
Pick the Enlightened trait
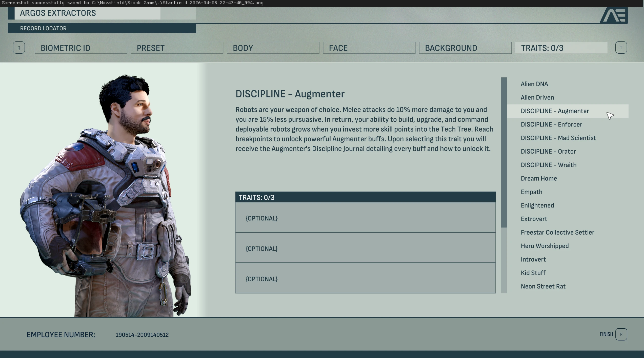(568, 205)
